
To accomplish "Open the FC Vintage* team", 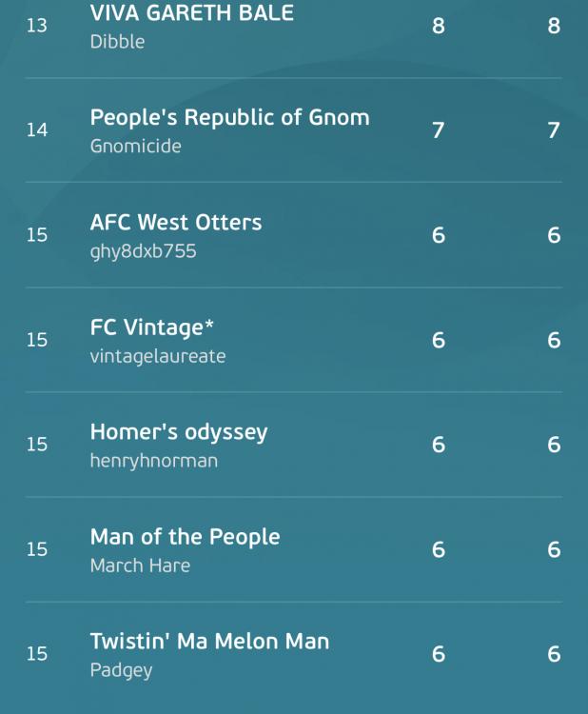I will [x=151, y=327].
